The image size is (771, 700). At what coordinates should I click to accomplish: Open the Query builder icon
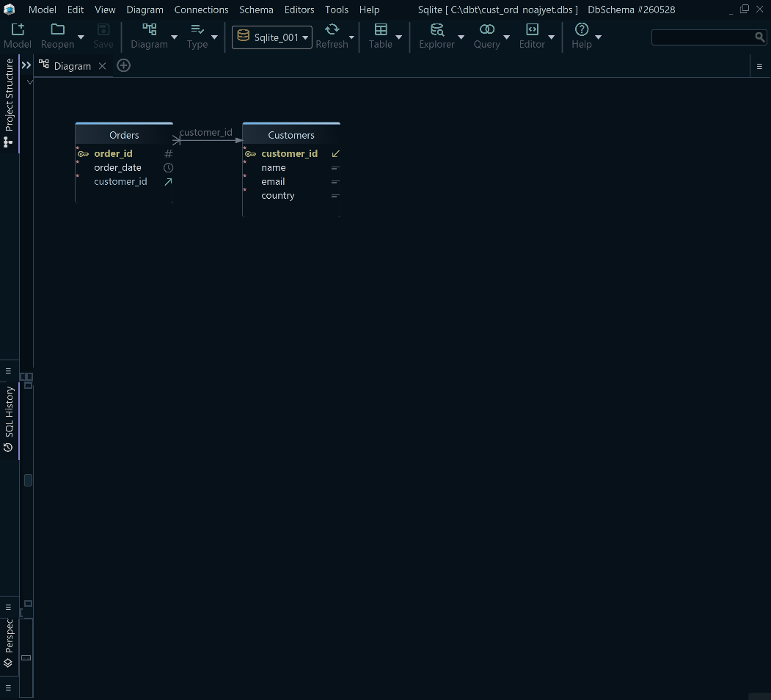[x=487, y=29]
